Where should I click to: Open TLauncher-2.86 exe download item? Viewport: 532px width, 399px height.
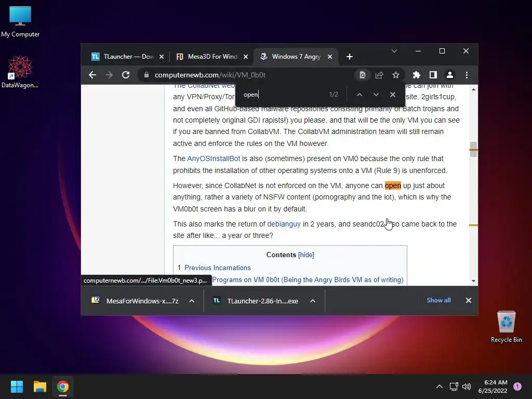257,301
